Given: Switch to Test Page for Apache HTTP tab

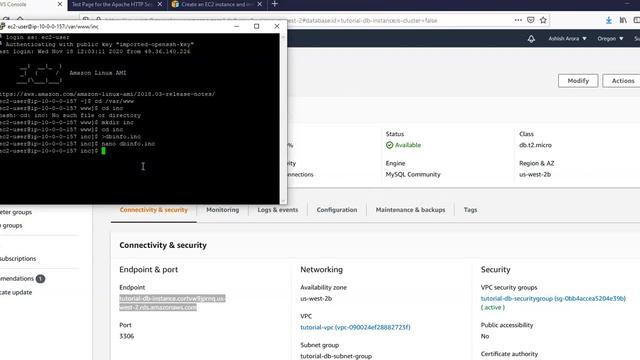Looking at the screenshot, I should pyautogui.click(x=112, y=4).
